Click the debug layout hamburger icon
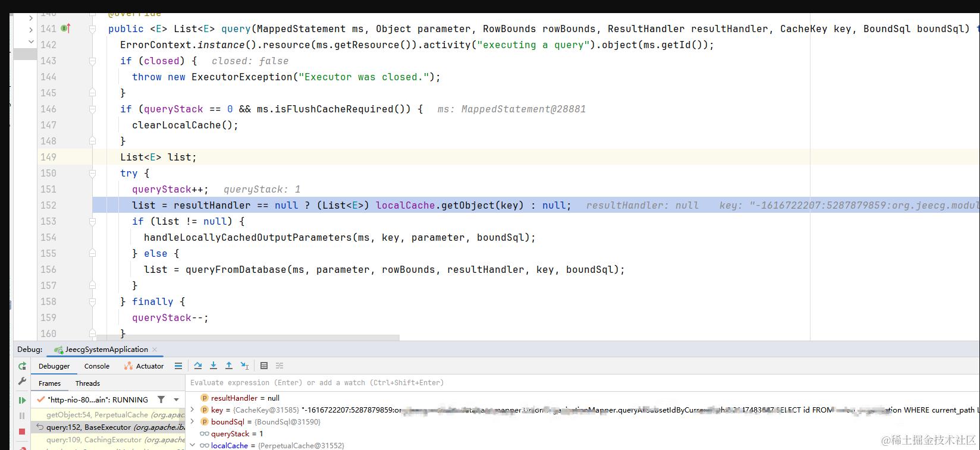 (x=178, y=366)
